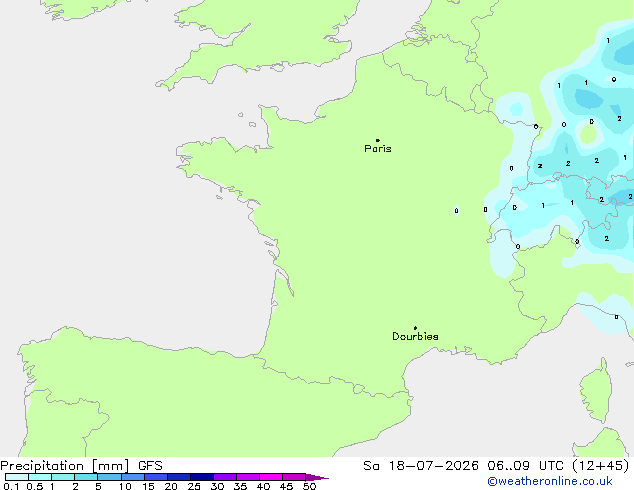This screenshot has height=490, width=634.
Task: Pick the 1–2 mm legend color swatch
Action: [x=63, y=477]
